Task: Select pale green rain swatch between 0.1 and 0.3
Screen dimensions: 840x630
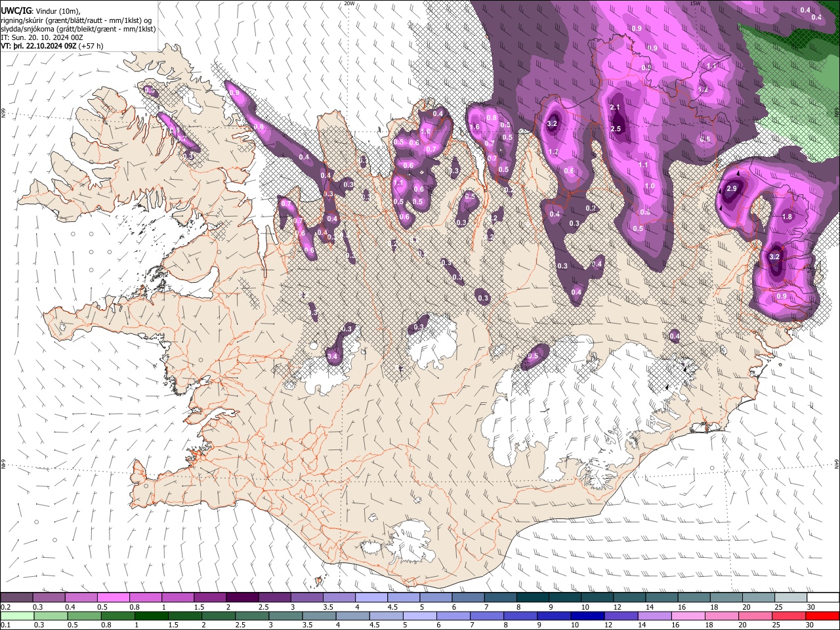Action: click(x=16, y=616)
